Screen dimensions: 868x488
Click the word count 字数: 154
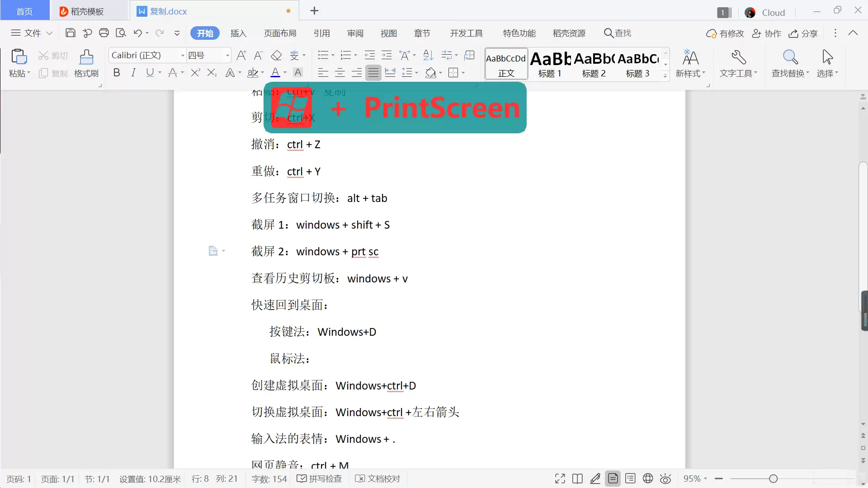269,479
